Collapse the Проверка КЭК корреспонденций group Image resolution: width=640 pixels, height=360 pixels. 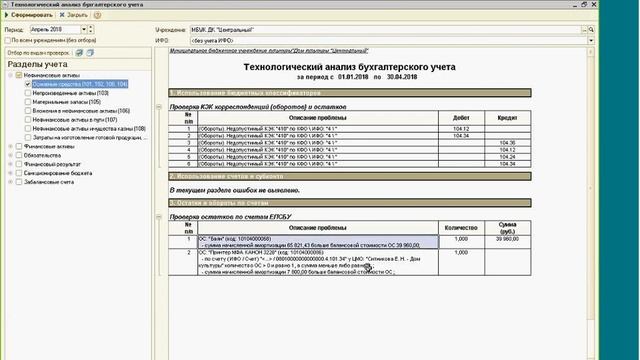tap(159, 107)
